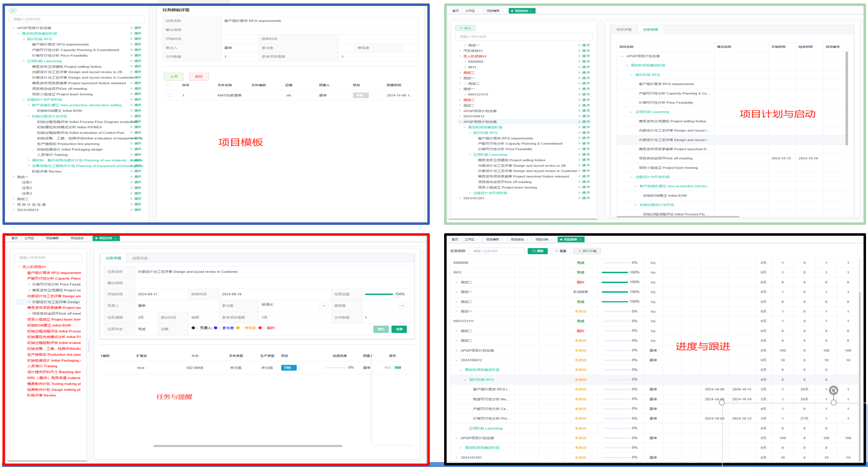Collapse APQP项目计划总表 node in 项目模板 panel tree

(13, 28)
